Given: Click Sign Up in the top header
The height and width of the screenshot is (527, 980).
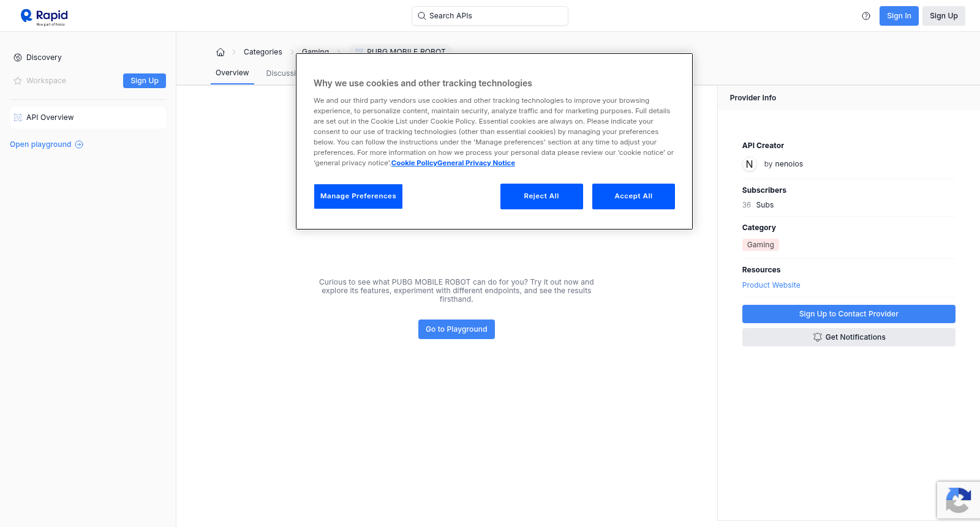Looking at the screenshot, I should coord(943,16).
